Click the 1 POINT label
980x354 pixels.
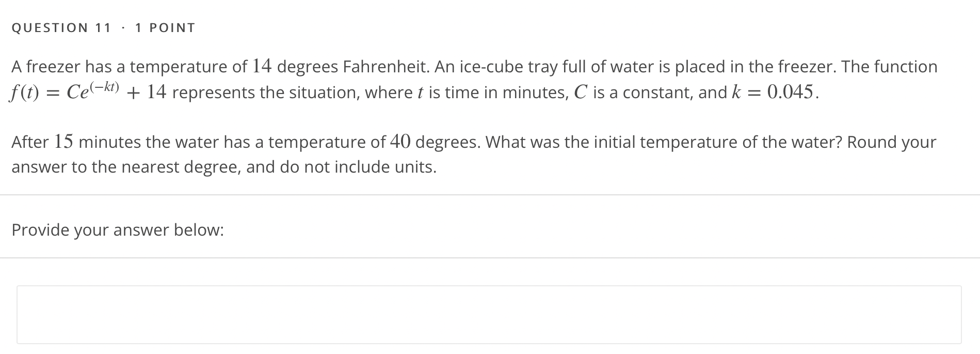pos(164,27)
